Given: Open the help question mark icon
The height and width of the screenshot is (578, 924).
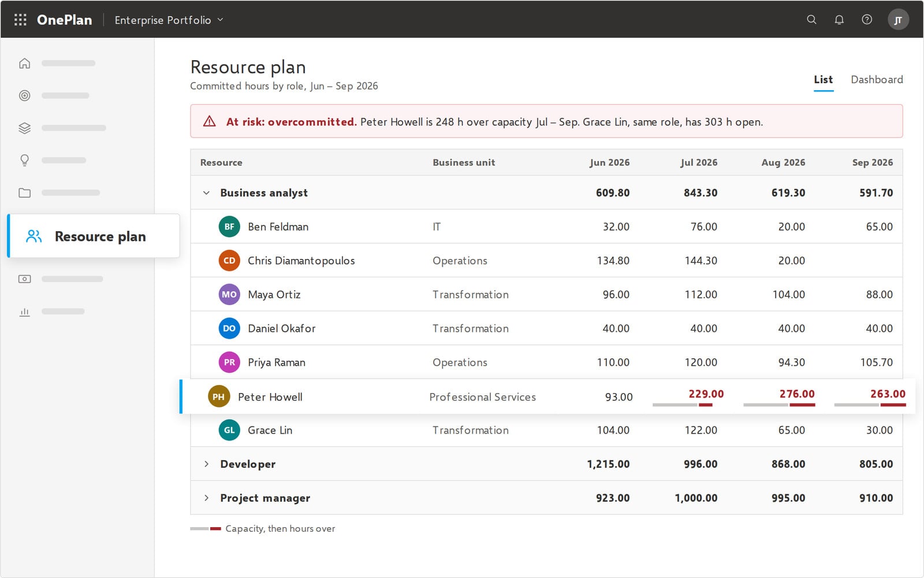Looking at the screenshot, I should click(x=867, y=20).
